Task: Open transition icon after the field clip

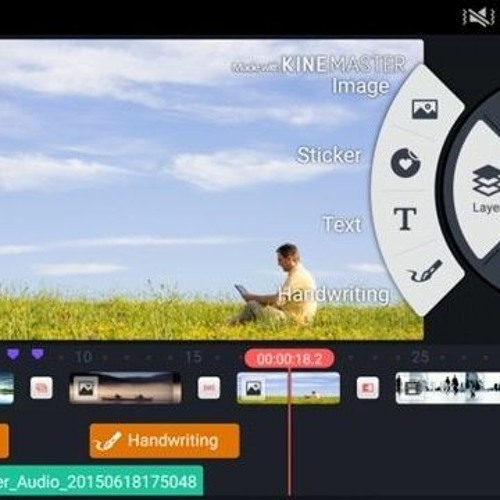Action: click(368, 388)
